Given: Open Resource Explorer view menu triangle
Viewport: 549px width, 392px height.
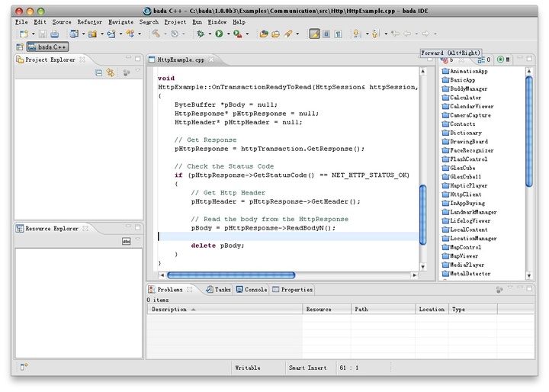Looking at the screenshot, I should click(137, 239).
